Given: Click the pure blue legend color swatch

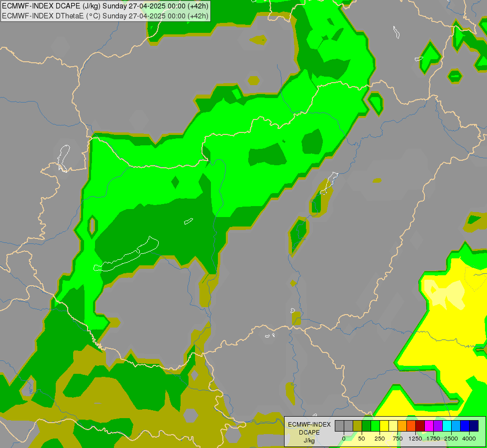Looking at the screenshot, I should click(465, 426).
